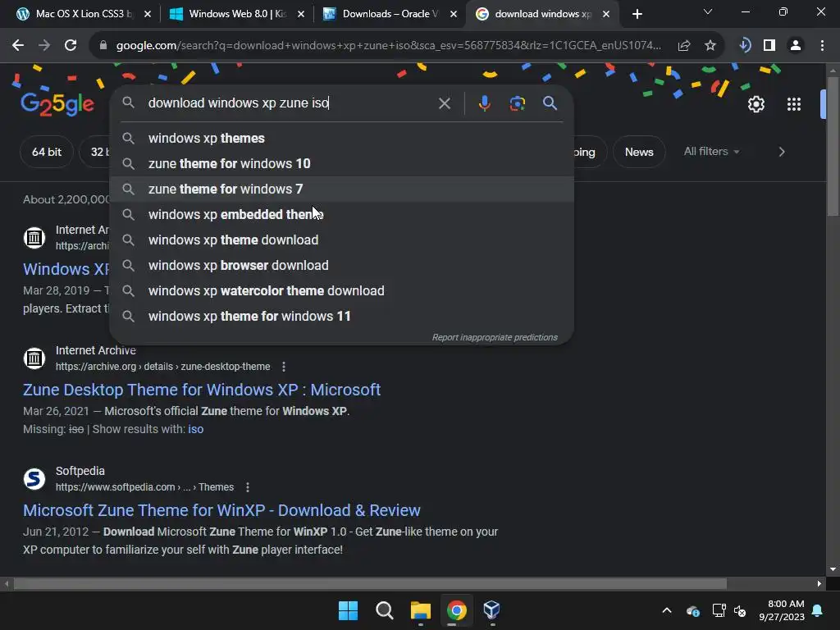Close the Windows Web 8.0 tab

pos(301,15)
